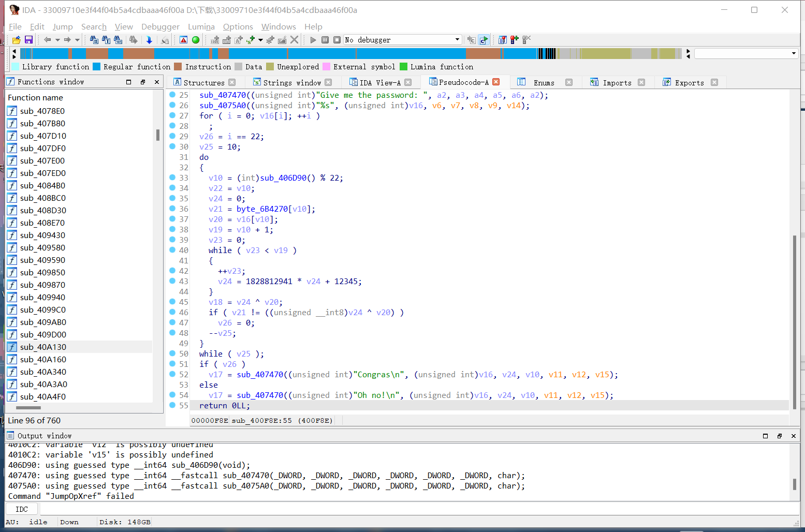
Task: Click the navigation band scroll-right arrow
Action: click(688, 51)
